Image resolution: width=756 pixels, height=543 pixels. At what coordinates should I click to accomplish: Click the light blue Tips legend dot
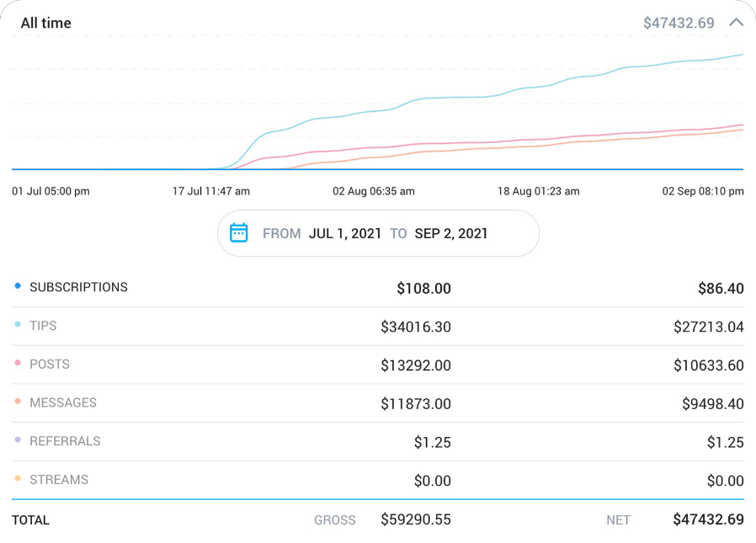(x=18, y=325)
